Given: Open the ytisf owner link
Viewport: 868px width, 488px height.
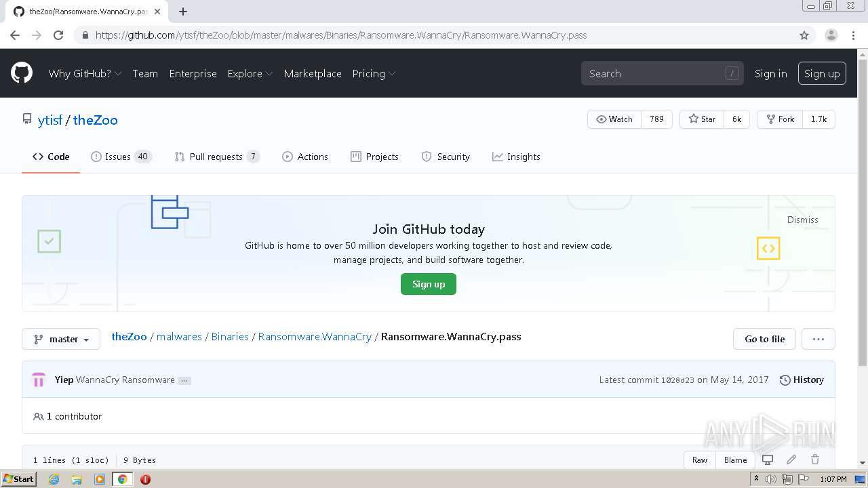Looking at the screenshot, I should [50, 120].
